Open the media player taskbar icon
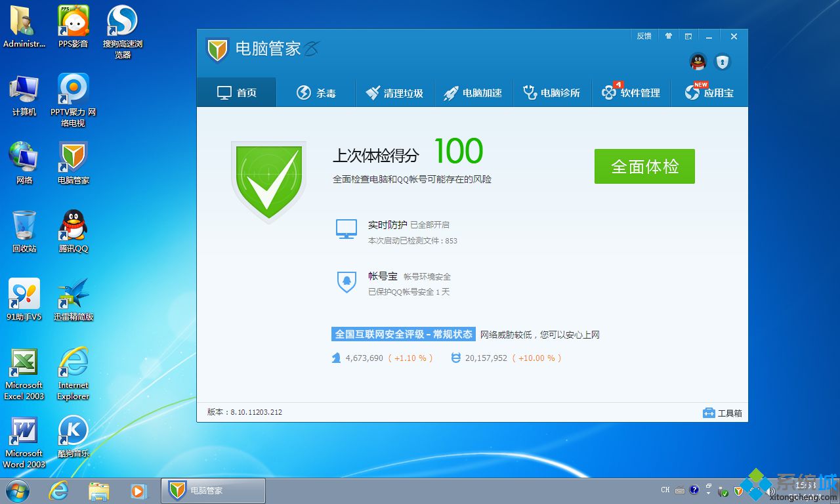Viewport: 840px width, 504px height. (138, 490)
